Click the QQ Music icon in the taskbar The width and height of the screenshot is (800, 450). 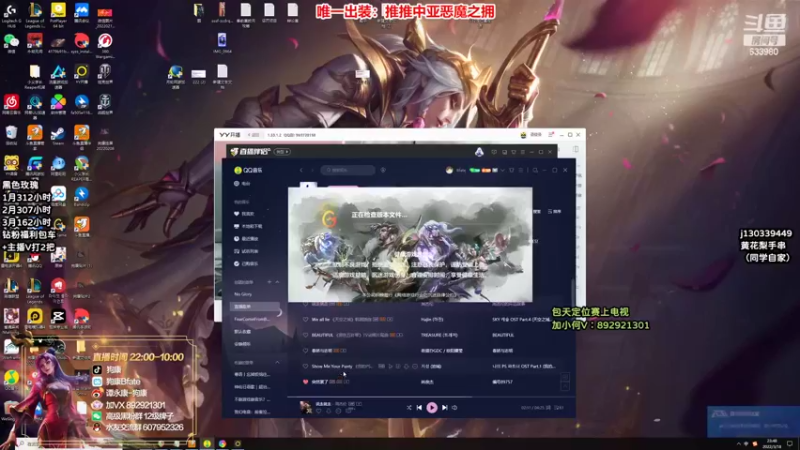tap(207, 443)
